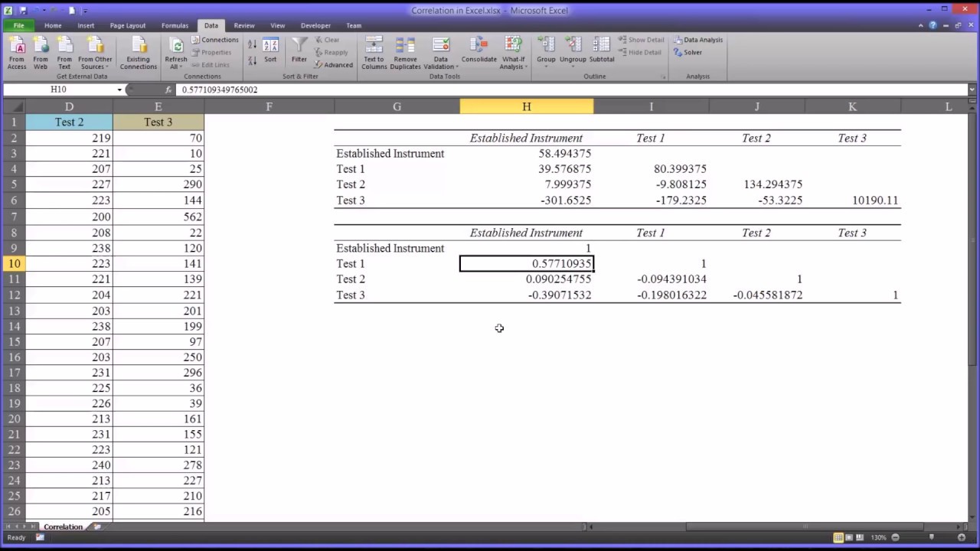Adjust the zoom slider
980x551 pixels.
click(932, 537)
